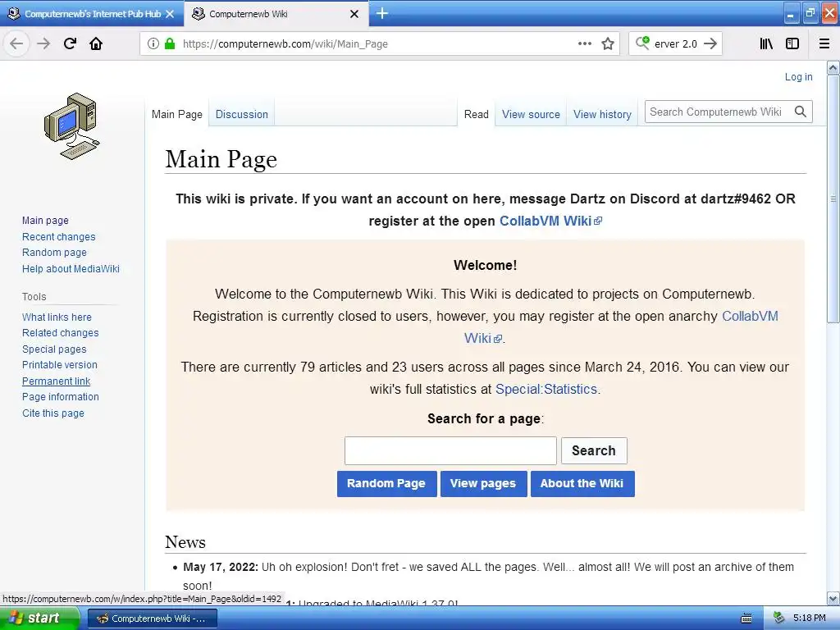
Task: Switch to Computernewb's Internet Pub Hub tab
Action: tap(92, 14)
